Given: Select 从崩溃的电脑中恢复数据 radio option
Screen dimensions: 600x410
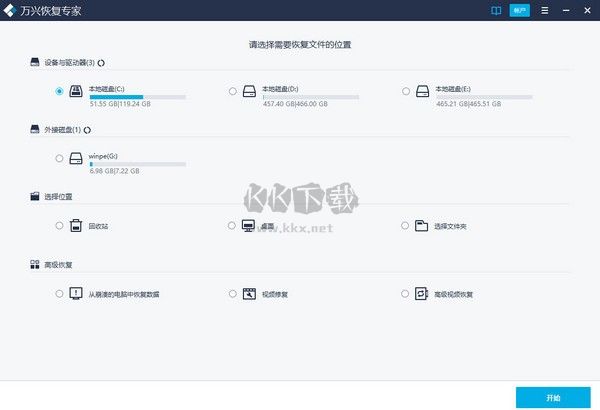Looking at the screenshot, I should 60,294.
